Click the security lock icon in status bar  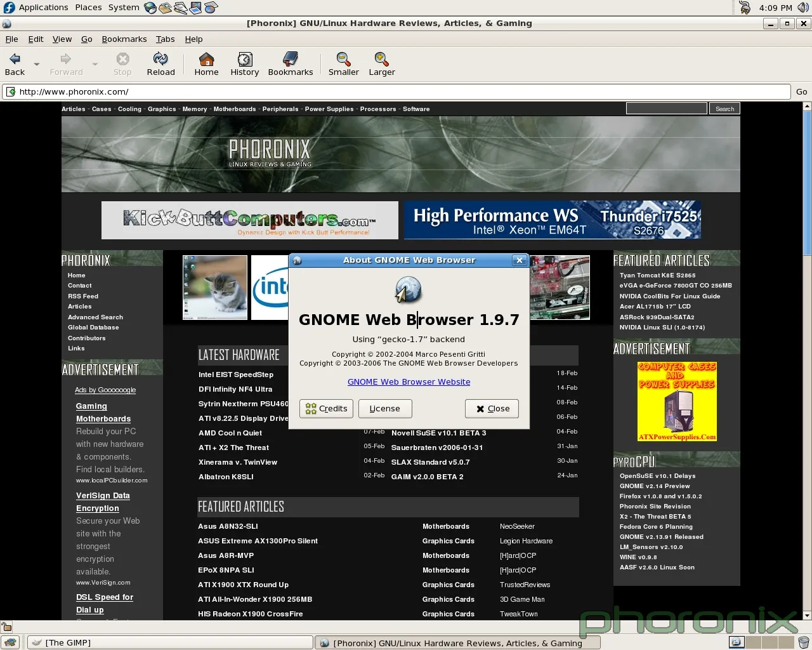[x=7, y=627]
